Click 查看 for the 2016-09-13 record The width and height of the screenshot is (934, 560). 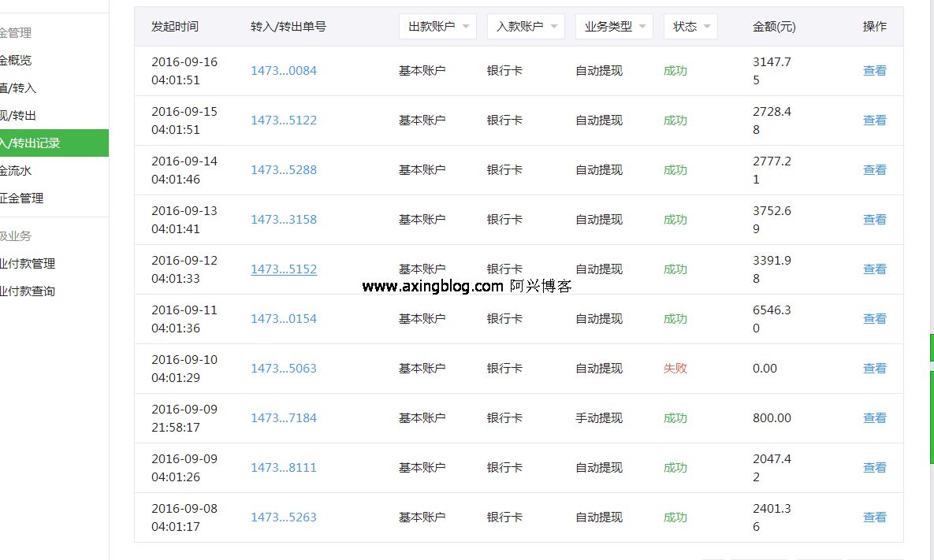pyautogui.click(x=874, y=220)
